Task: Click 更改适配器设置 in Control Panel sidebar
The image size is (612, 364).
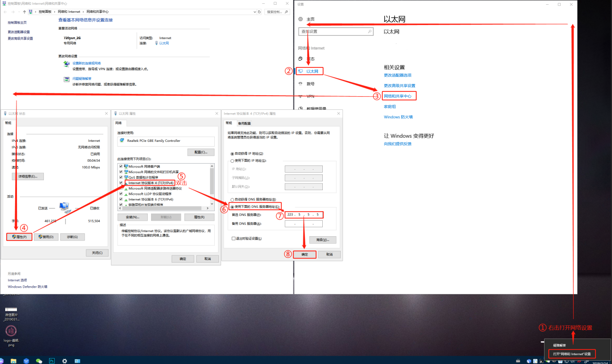Action: coord(19,32)
